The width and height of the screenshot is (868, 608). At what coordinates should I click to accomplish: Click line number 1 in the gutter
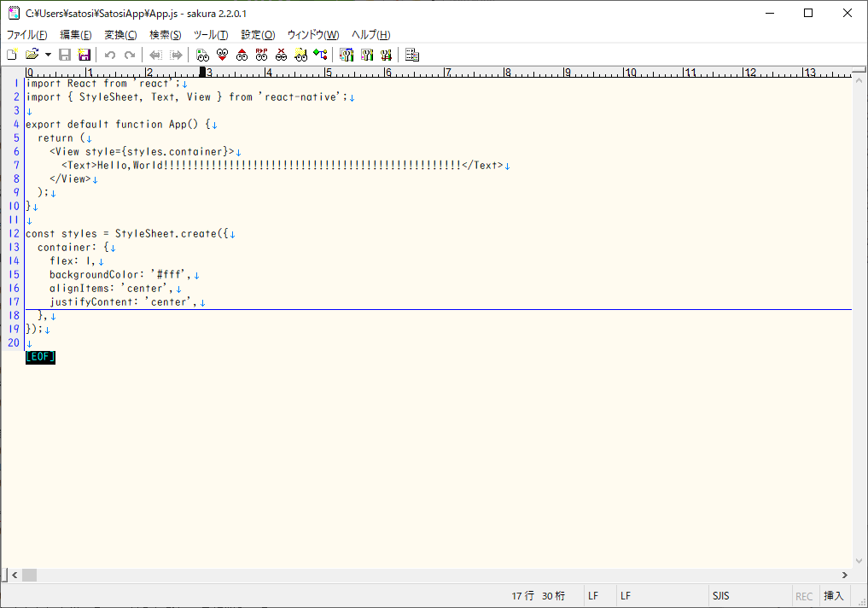click(x=16, y=83)
